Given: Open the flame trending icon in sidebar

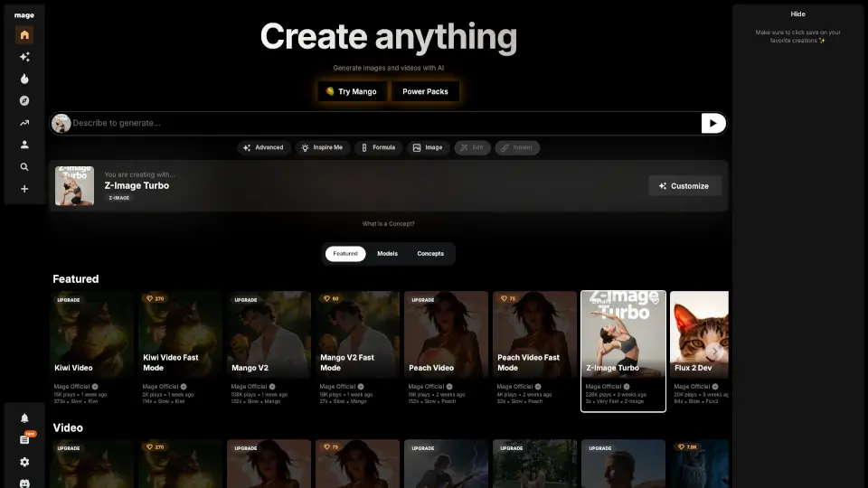Looking at the screenshot, I should (x=24, y=79).
